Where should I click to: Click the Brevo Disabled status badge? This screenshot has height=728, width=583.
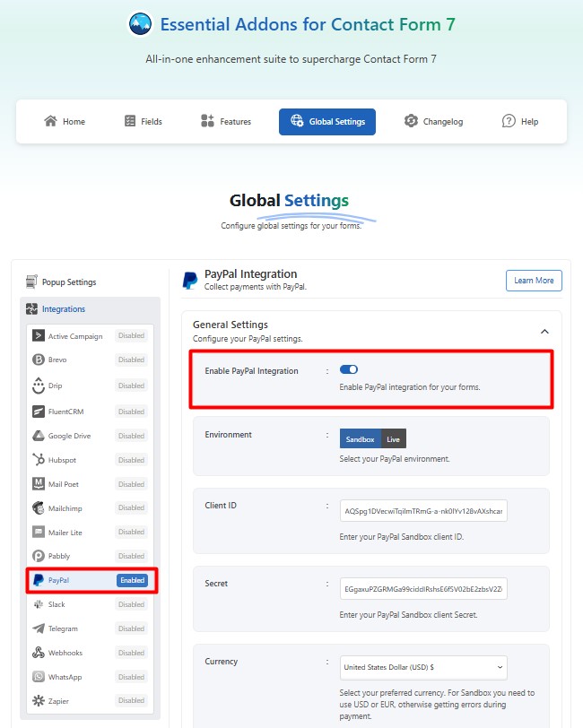(x=132, y=360)
